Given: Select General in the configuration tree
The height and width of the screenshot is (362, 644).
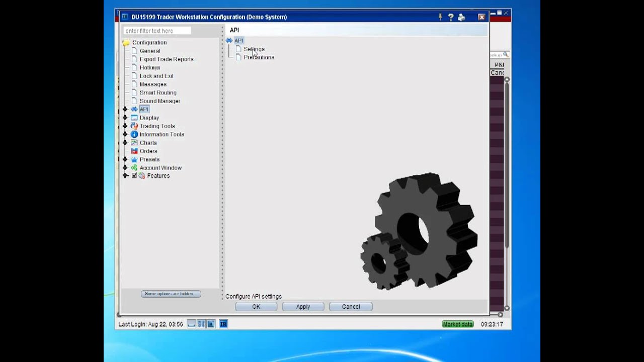Looking at the screenshot, I should (x=150, y=51).
